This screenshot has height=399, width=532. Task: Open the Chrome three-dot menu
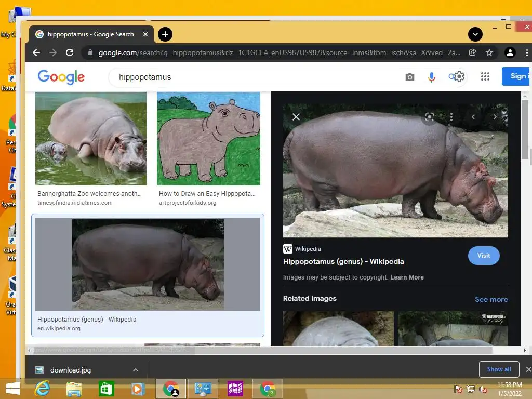[x=527, y=52]
